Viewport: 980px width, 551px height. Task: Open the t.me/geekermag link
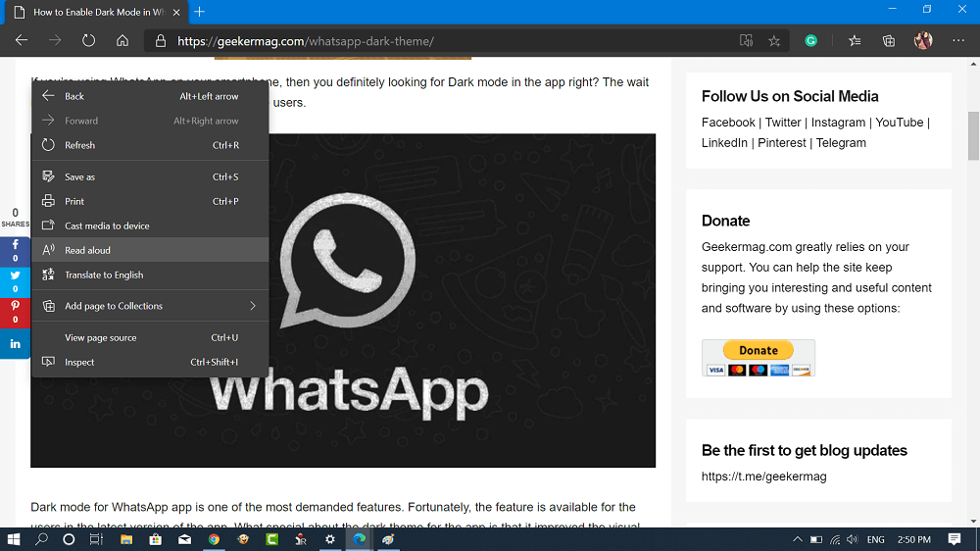(763, 476)
